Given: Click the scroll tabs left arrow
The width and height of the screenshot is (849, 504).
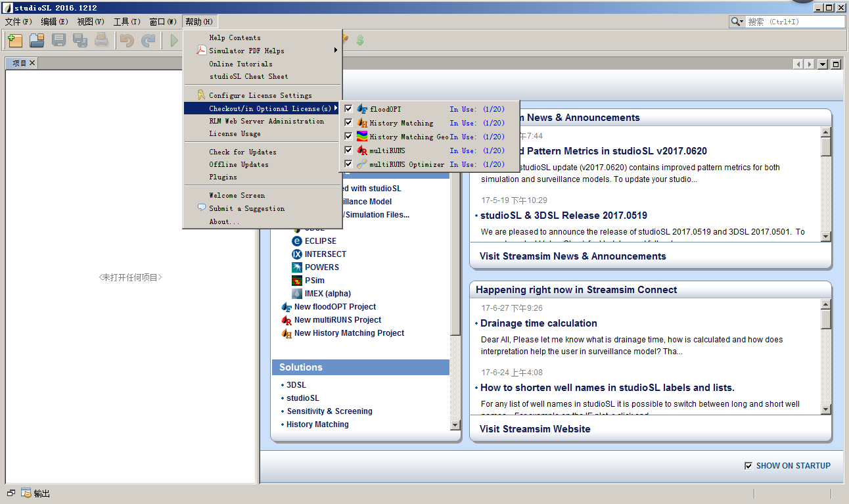Looking at the screenshot, I should (798, 64).
